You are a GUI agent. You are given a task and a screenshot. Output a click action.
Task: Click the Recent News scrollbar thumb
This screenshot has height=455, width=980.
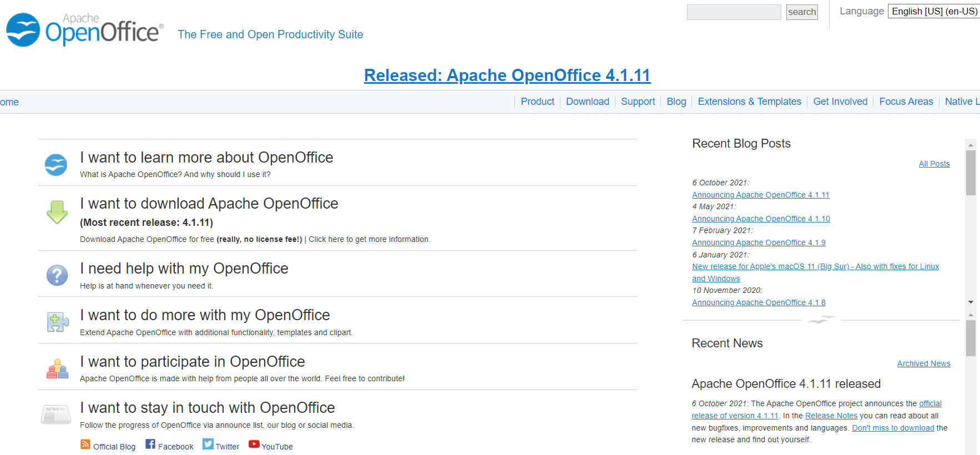click(971, 338)
